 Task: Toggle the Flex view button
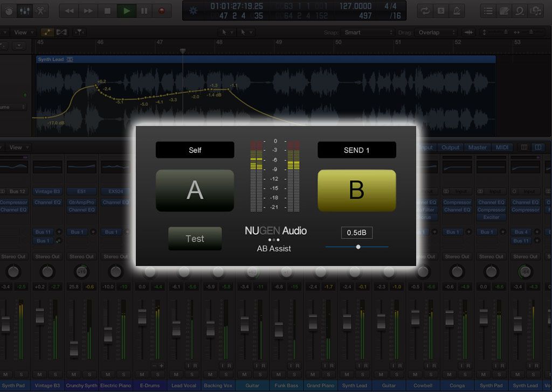pyautogui.click(x=61, y=32)
